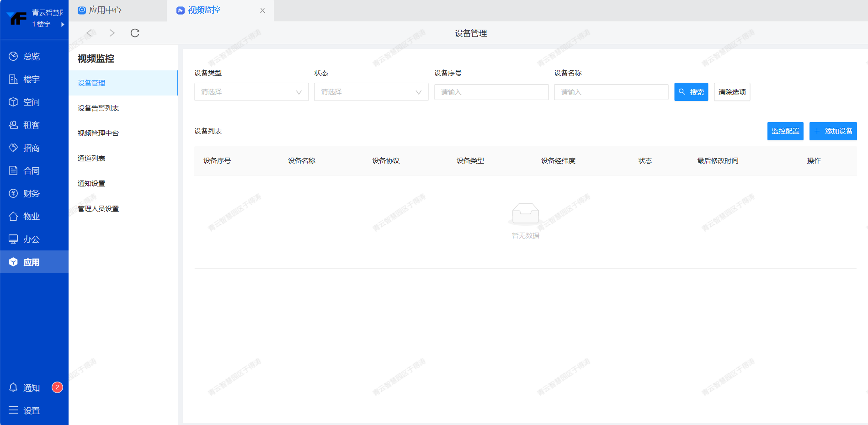Open the 租客 tenant icon

coord(13,125)
